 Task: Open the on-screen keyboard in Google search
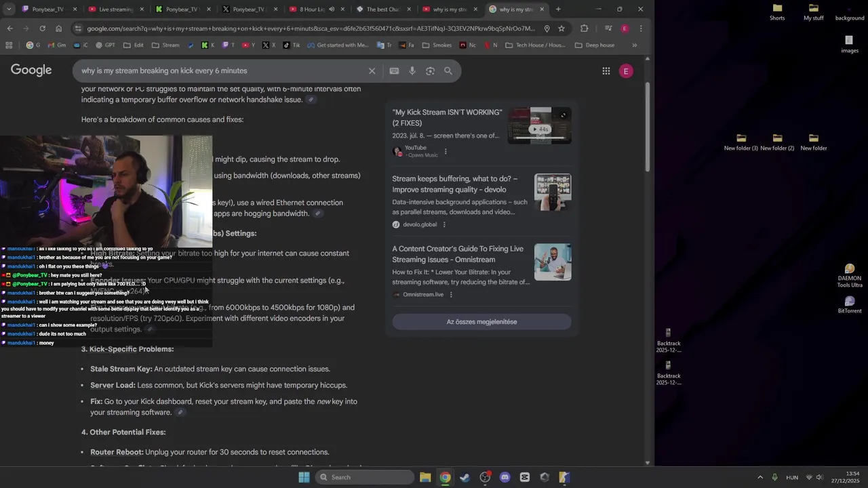tap(394, 71)
